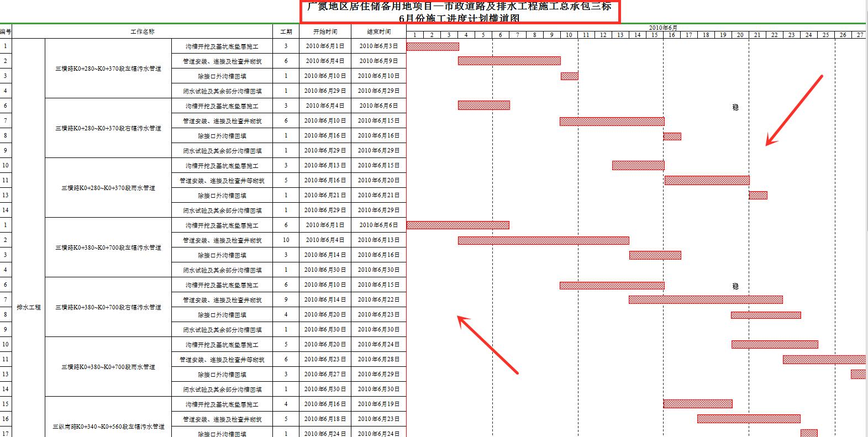The height and width of the screenshot is (437, 868).
Task: Click day 15 in the date header
Action: coord(655,35)
